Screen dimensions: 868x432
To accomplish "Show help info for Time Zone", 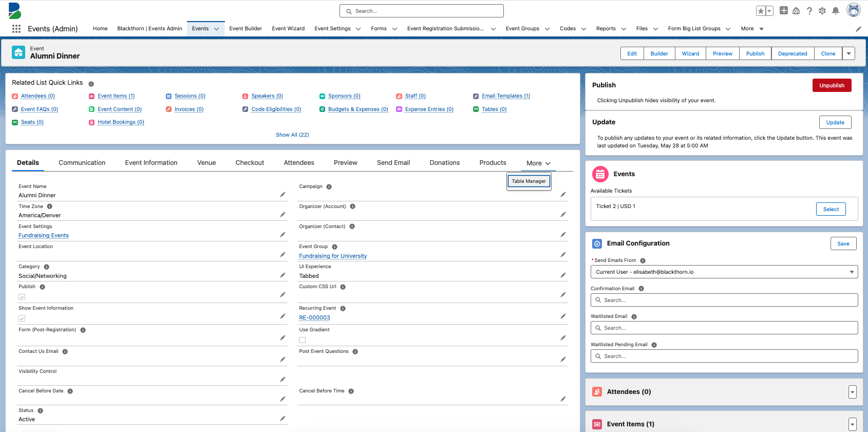I will click(50, 206).
